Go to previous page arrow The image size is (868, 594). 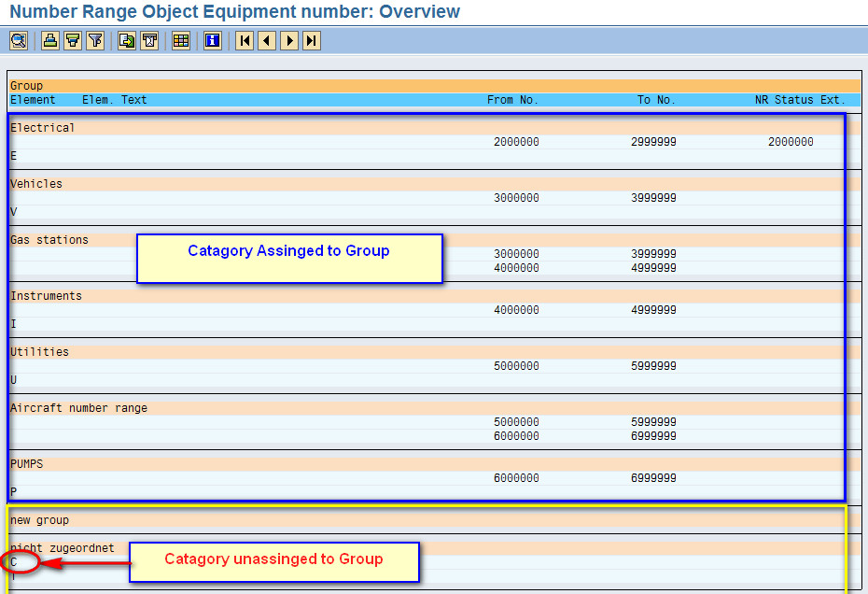tap(266, 40)
